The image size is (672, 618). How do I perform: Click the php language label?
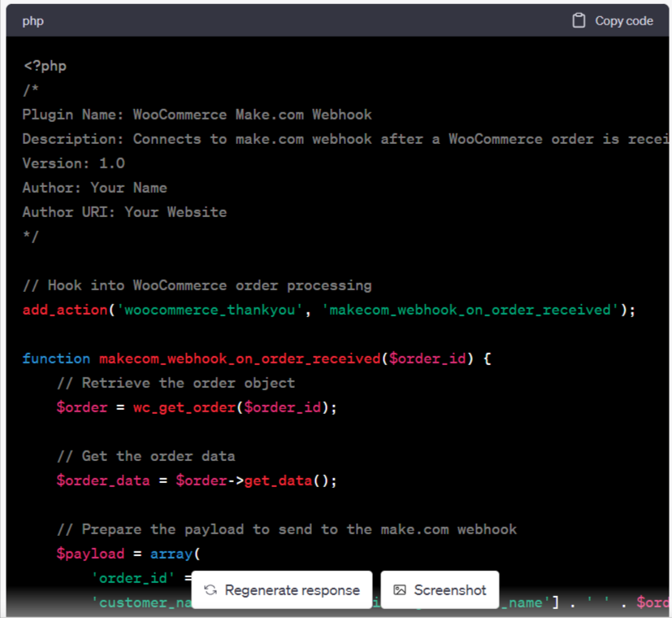tap(33, 21)
